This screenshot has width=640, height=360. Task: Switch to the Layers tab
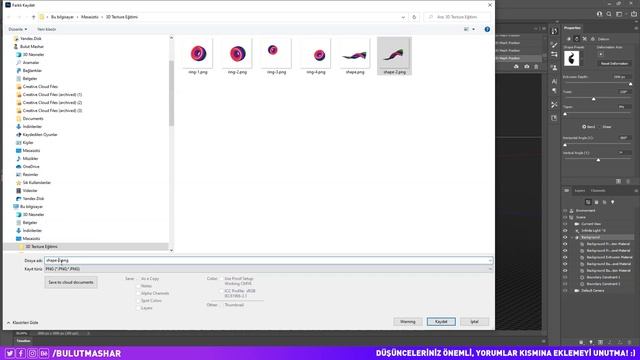point(580,191)
